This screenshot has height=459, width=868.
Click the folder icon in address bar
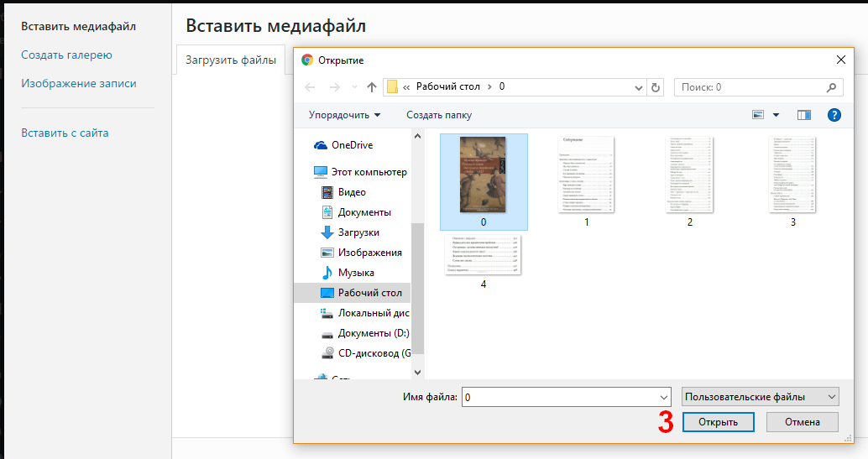point(393,87)
